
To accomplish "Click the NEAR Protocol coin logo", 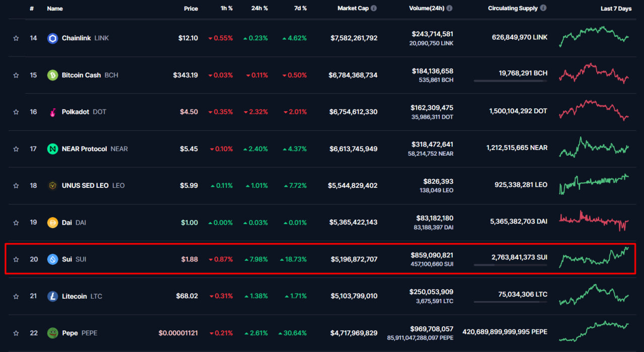I will pos(52,149).
